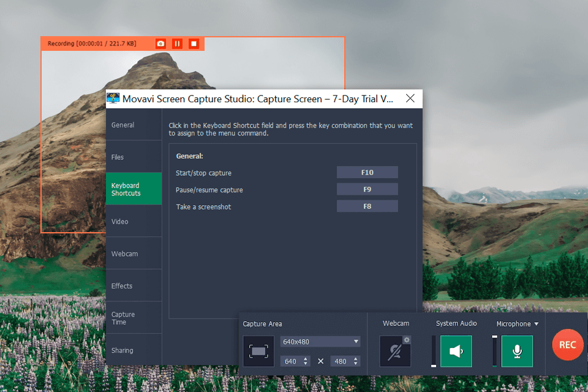Toggle system audio speaker button
The image size is (588, 392).
point(456,351)
